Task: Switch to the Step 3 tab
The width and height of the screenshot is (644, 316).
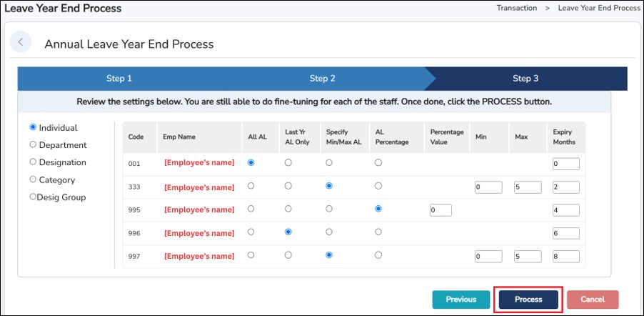Action: tap(525, 79)
